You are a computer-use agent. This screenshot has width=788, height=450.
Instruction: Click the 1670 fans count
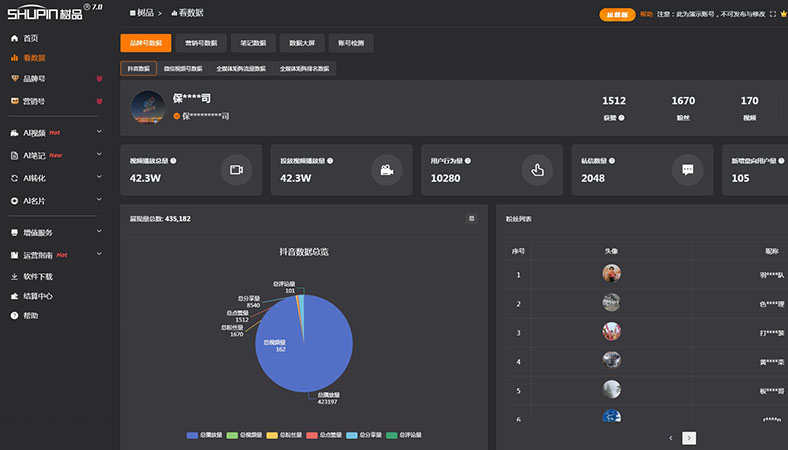[683, 101]
